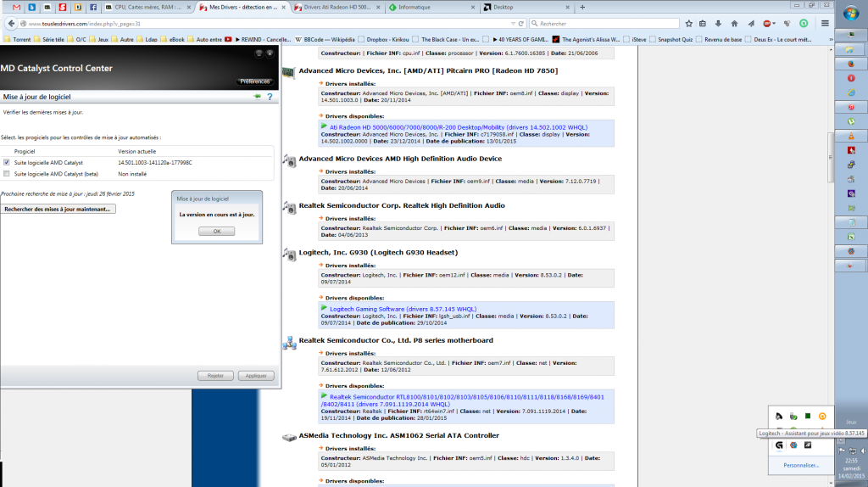
Task: Click the Radeon HD 7850 graphics card icon
Action: pyautogui.click(x=288, y=73)
